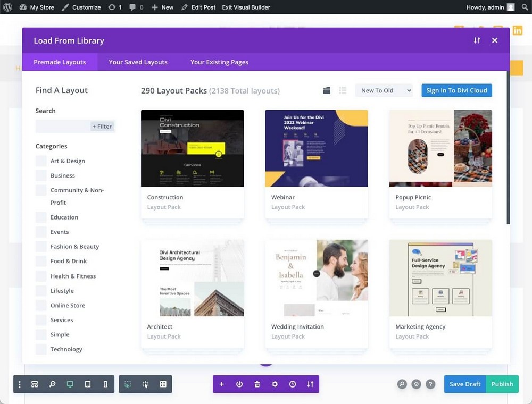The image size is (532, 404).
Task: Check the Online Store category
Action: pyautogui.click(x=41, y=305)
